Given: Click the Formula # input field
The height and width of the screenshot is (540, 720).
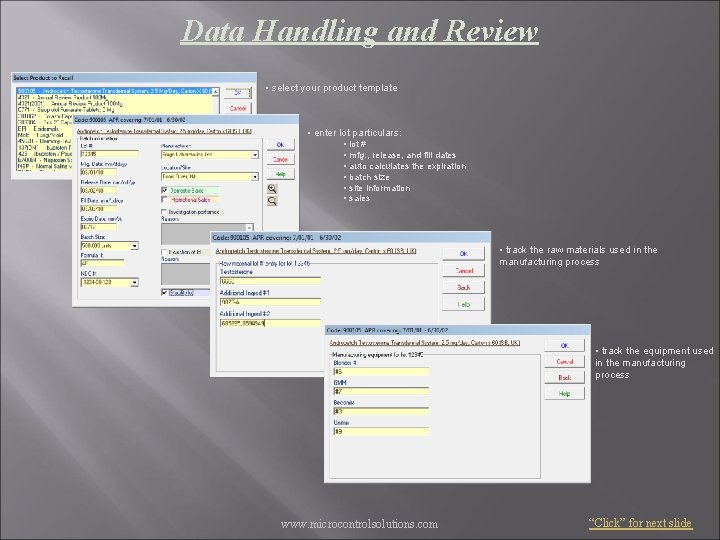Looking at the screenshot, I should (x=102, y=264).
